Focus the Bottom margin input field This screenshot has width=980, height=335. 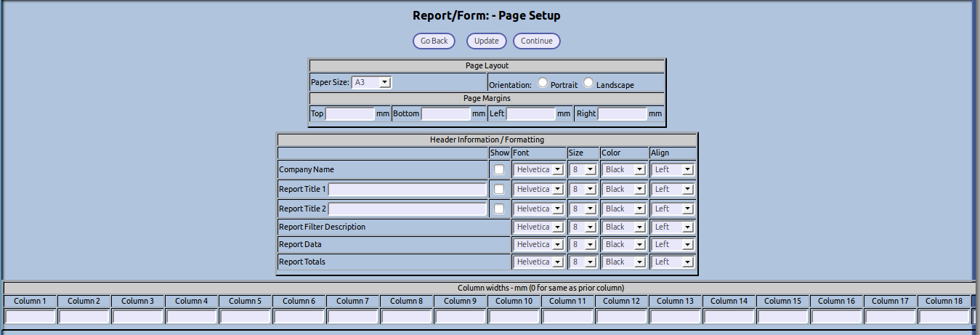(445, 114)
